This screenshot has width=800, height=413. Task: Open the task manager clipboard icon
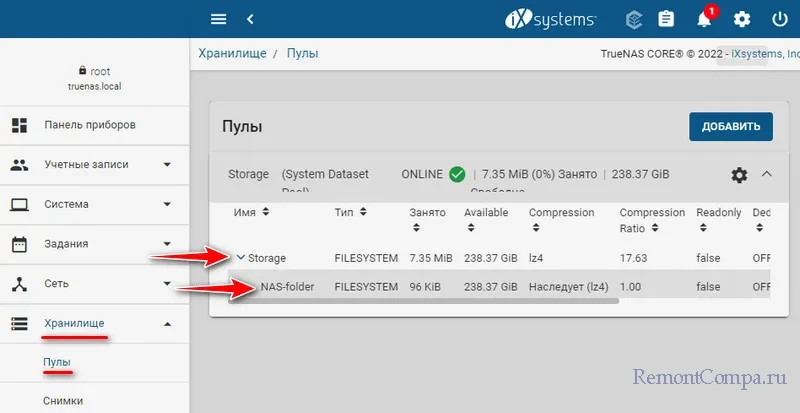666,19
